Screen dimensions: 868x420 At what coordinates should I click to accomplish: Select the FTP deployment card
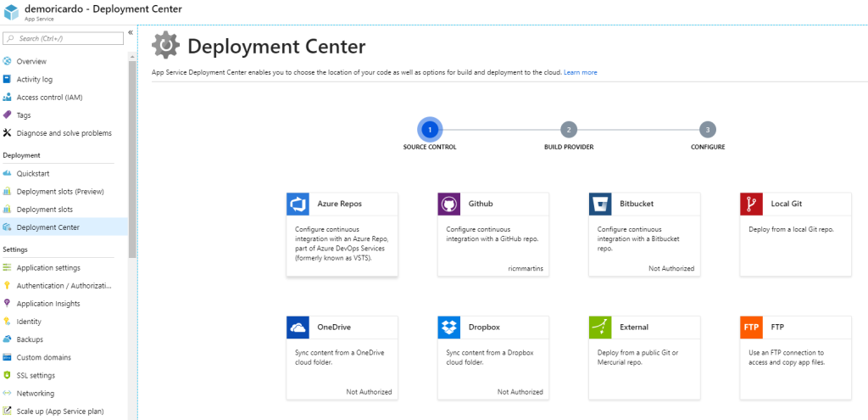click(x=795, y=358)
